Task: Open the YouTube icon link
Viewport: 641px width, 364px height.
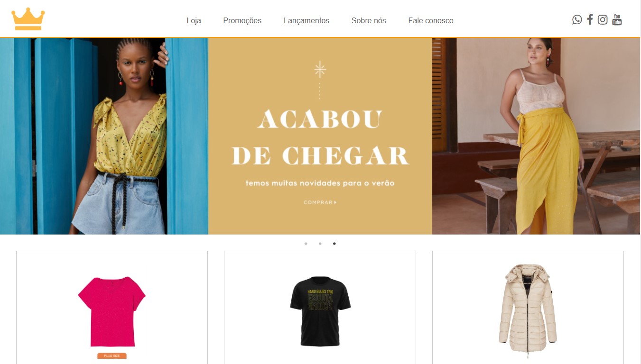Action: [617, 19]
